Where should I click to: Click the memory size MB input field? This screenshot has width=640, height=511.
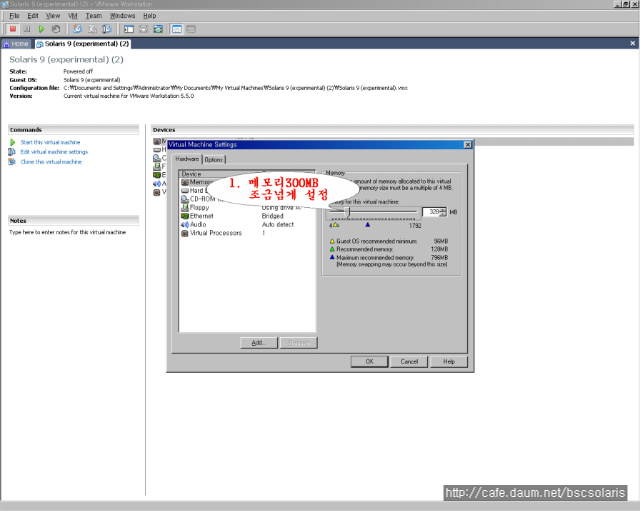431,212
